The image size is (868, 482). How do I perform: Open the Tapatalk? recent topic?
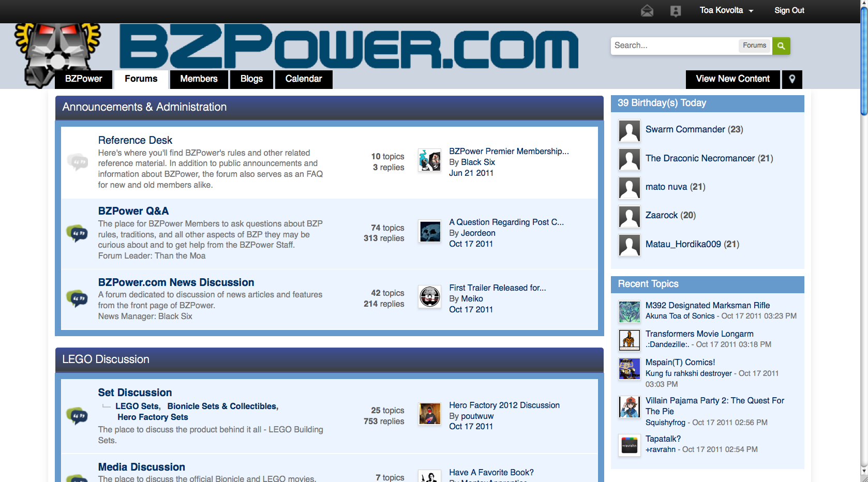click(x=663, y=439)
